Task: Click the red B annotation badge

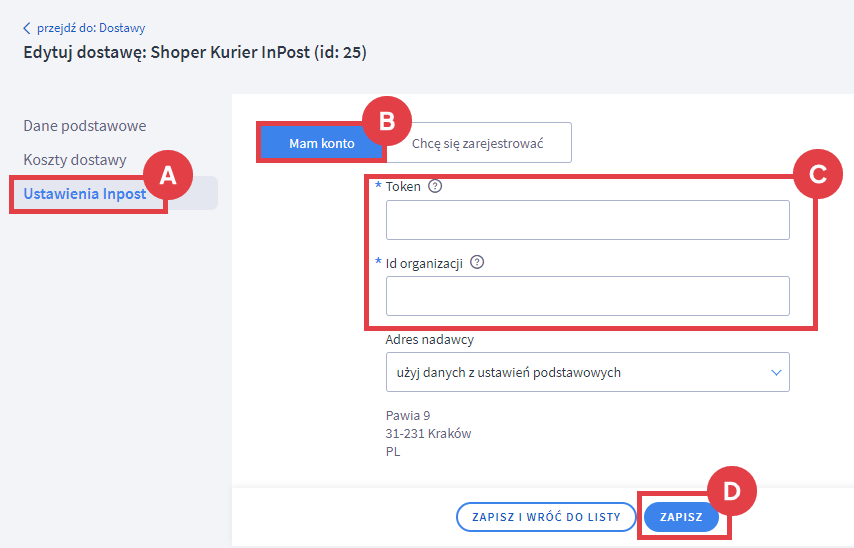Action: pos(387,121)
